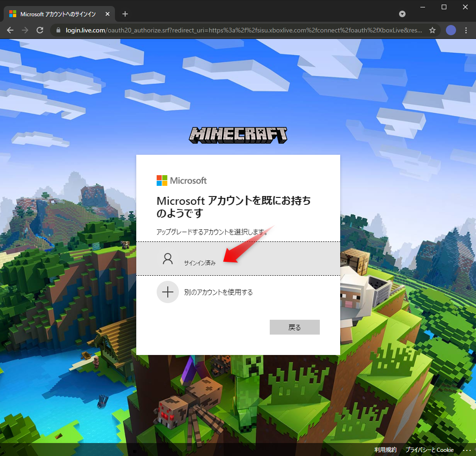
Task: Open the Chrome profile avatar
Action: tap(451, 30)
